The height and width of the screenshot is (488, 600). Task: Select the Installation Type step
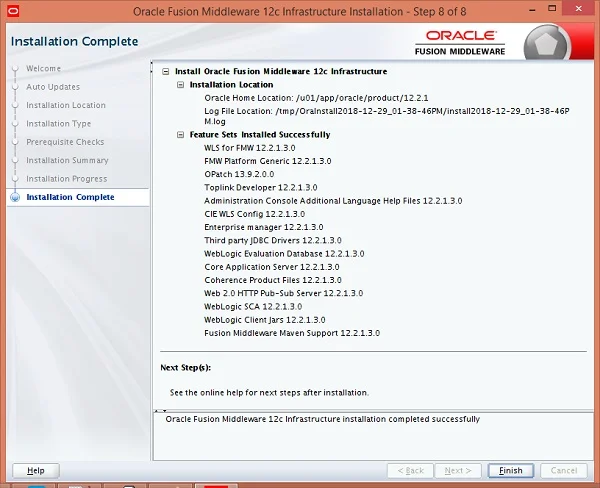[58, 124]
